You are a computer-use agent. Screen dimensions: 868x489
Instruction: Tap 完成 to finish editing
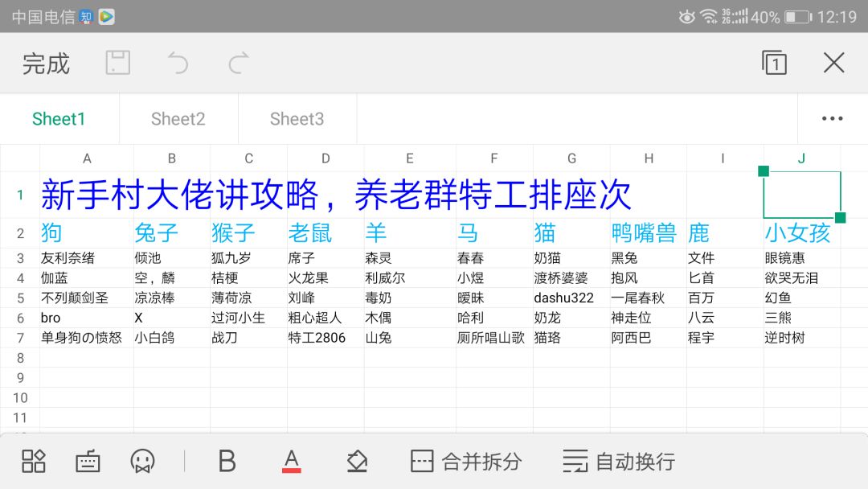(x=46, y=63)
